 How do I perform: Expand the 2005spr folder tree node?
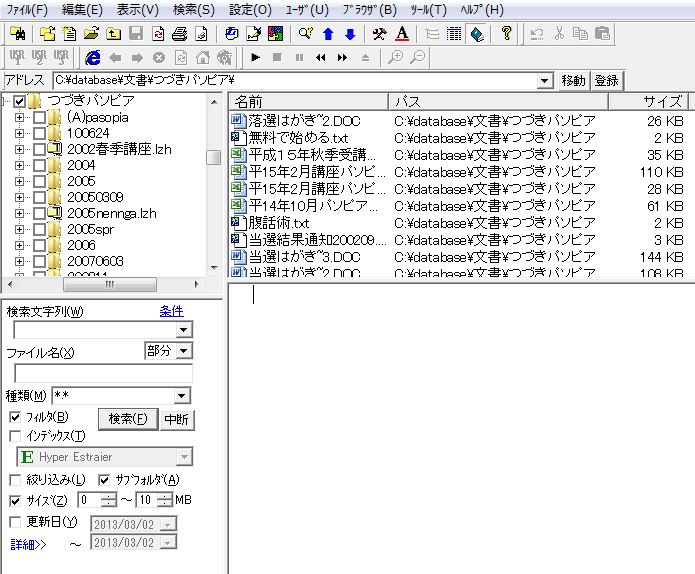(19, 229)
